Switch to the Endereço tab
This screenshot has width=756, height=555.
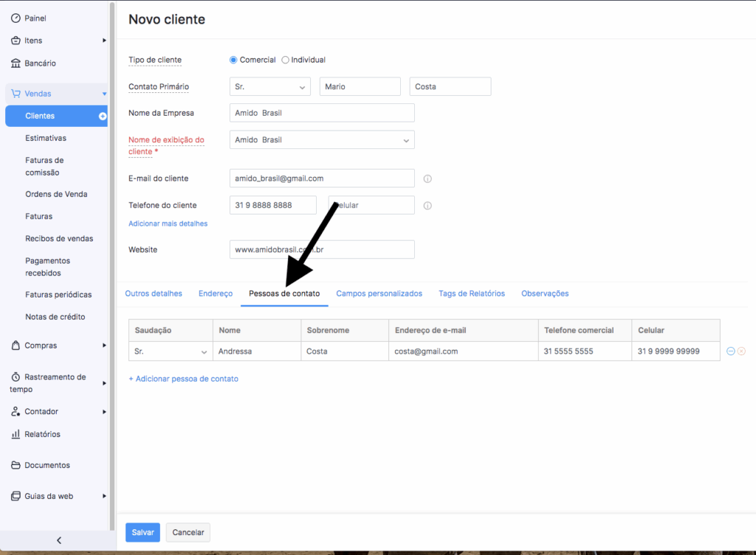[x=216, y=294]
